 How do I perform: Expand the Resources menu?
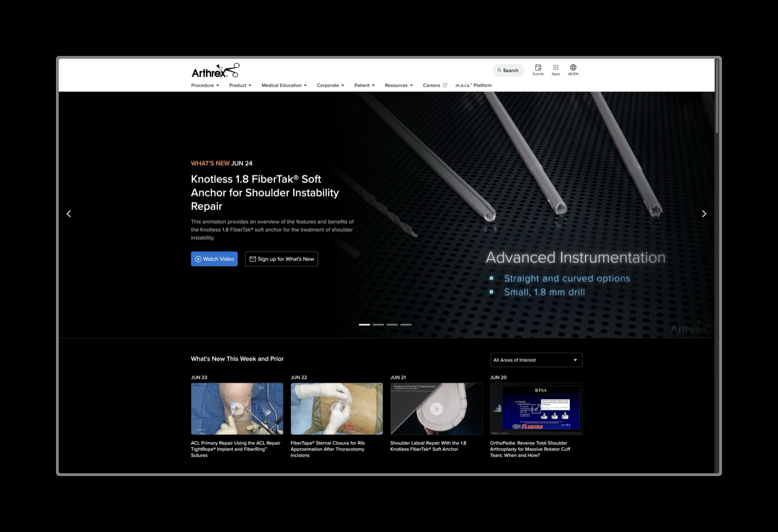[399, 85]
